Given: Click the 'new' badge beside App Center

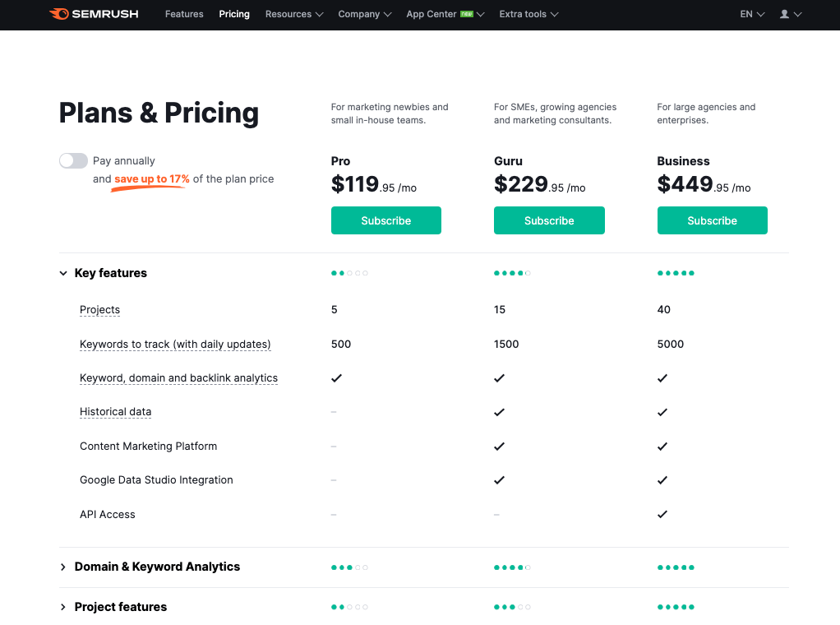Looking at the screenshot, I should click(467, 14).
